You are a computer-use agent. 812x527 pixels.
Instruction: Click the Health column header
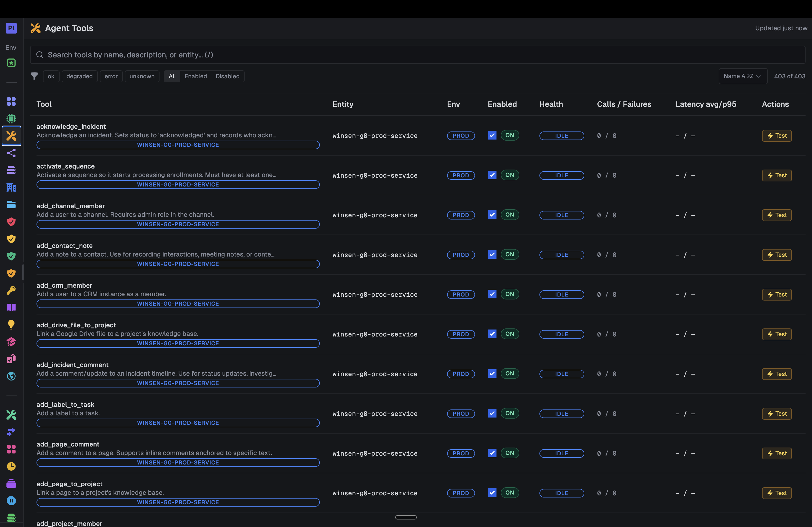coord(551,104)
